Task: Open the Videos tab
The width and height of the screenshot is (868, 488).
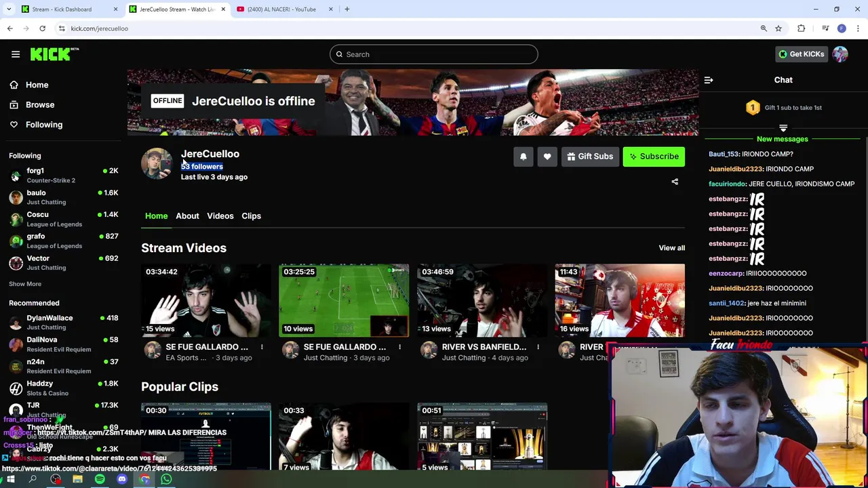Action: (x=220, y=216)
